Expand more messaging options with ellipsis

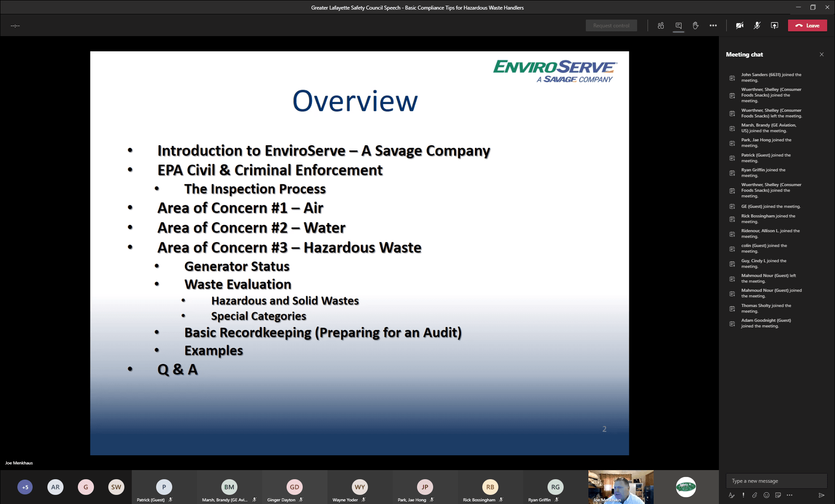tap(790, 495)
